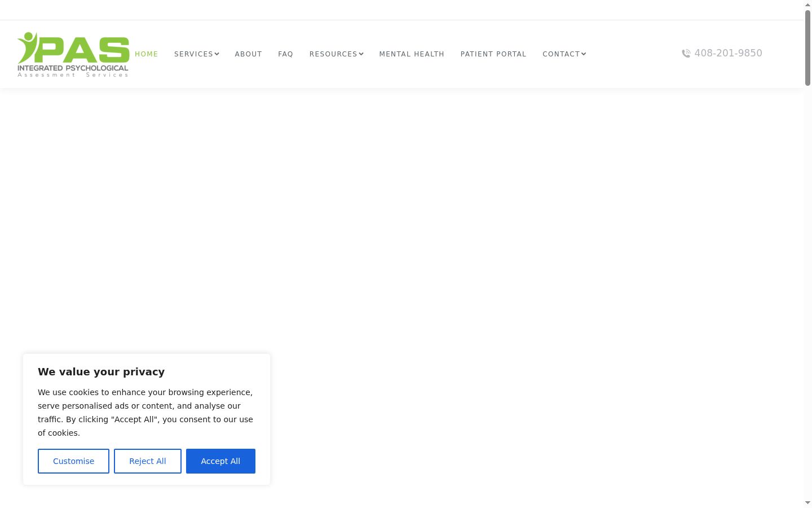The height and width of the screenshot is (508, 812).
Task: Expand the Resources dropdown chevron
Action: (361, 54)
